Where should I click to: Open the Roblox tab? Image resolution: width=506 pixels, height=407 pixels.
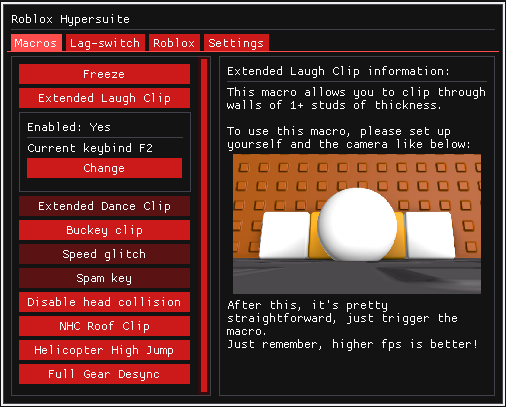point(174,43)
